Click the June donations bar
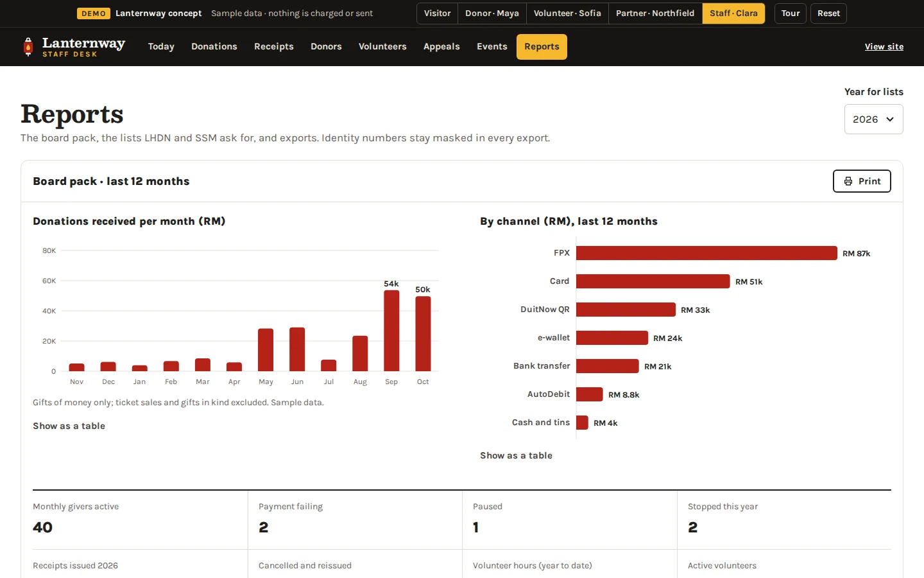The height and width of the screenshot is (578, 924). (297, 349)
